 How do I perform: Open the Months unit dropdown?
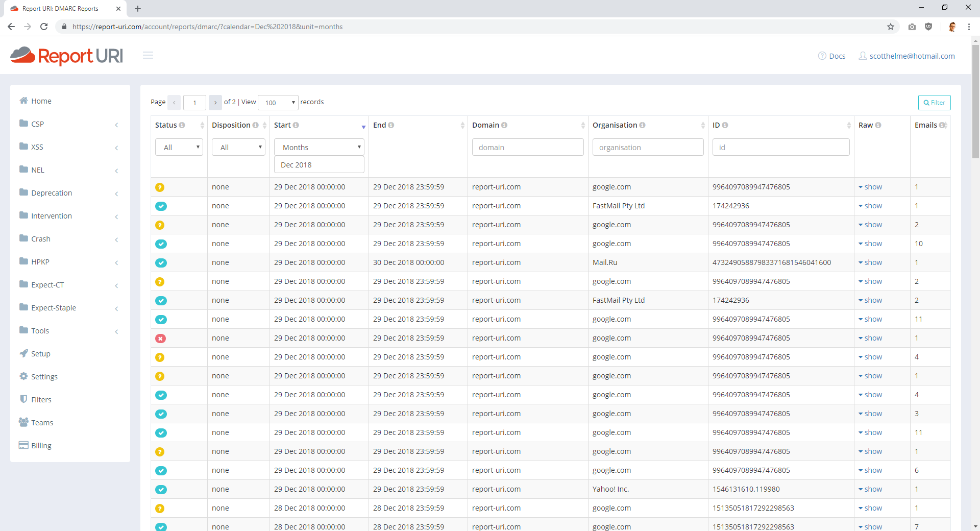point(319,148)
